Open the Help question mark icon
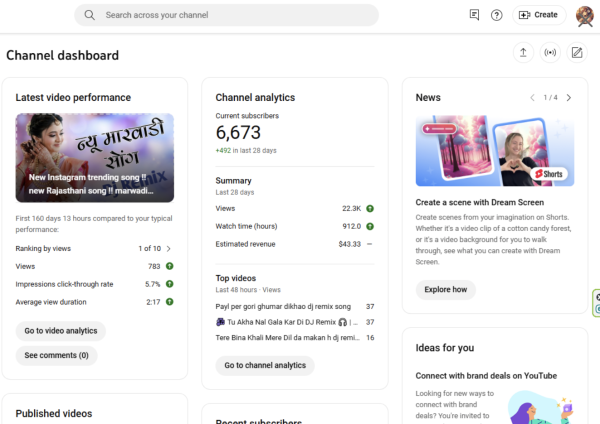 pos(497,15)
